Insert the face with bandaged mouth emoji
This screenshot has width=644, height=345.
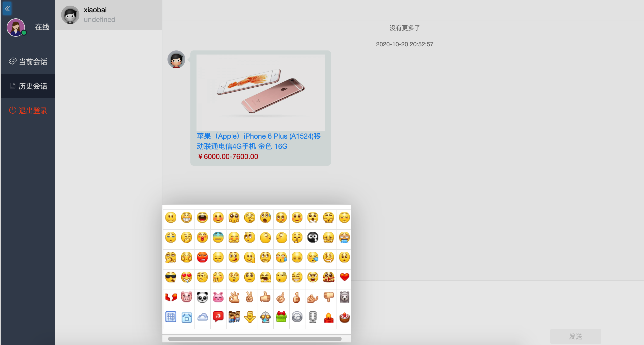(313, 217)
